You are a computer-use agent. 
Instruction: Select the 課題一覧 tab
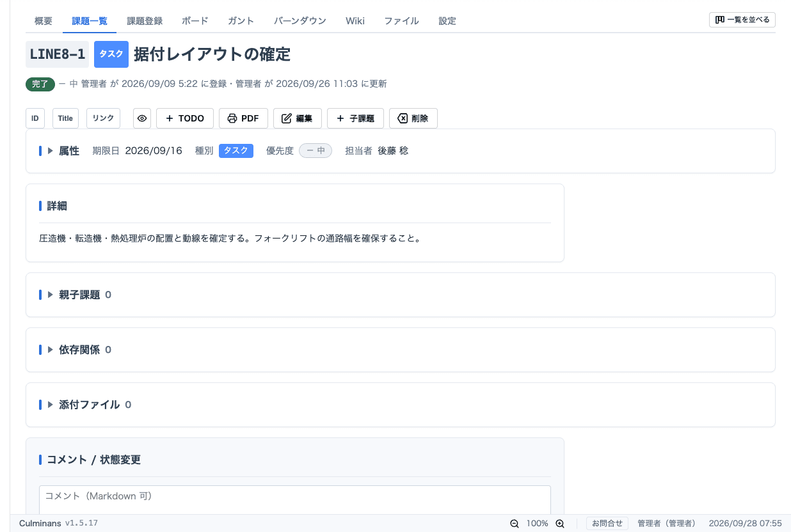click(90, 21)
